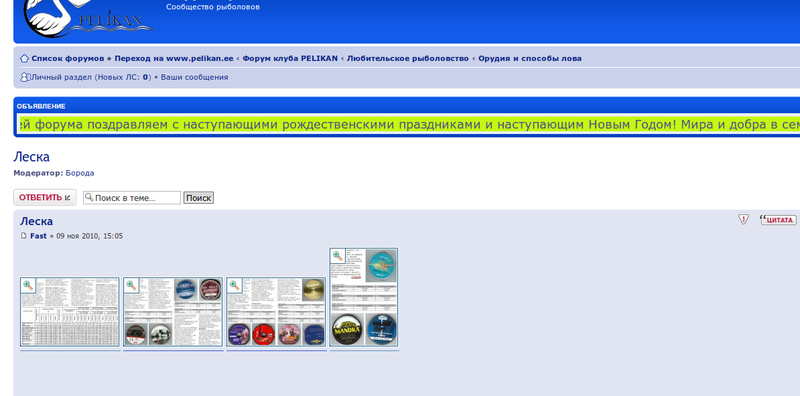Click the magnifier icon in the topic search box

89,197
